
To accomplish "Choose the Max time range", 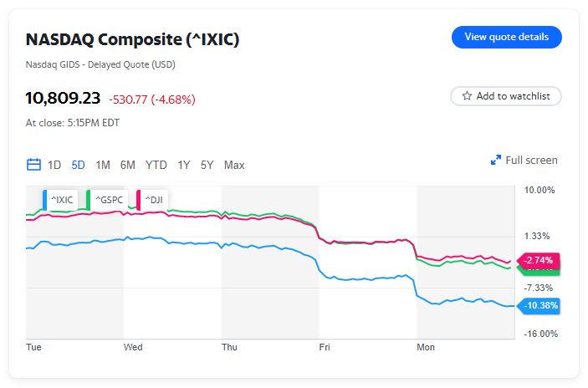I will point(234,165).
